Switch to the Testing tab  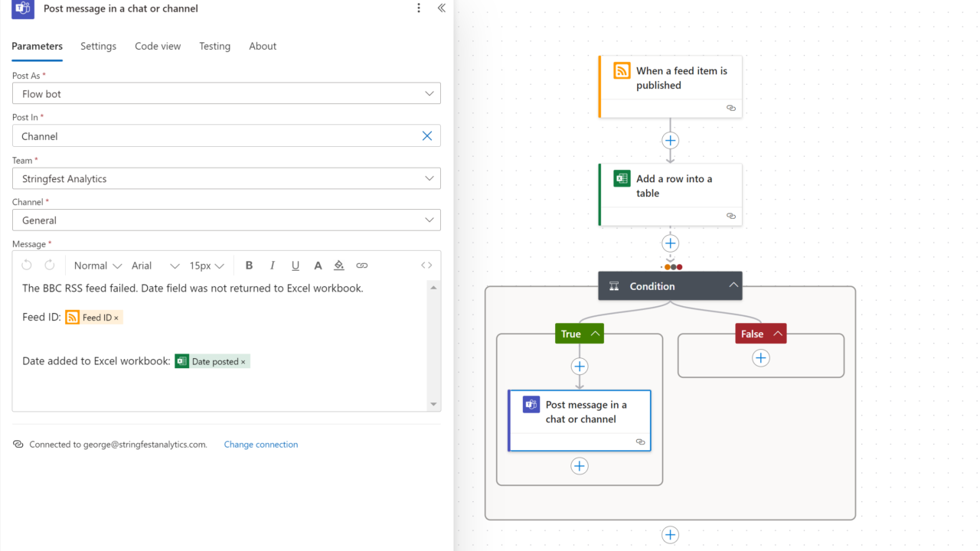click(215, 47)
